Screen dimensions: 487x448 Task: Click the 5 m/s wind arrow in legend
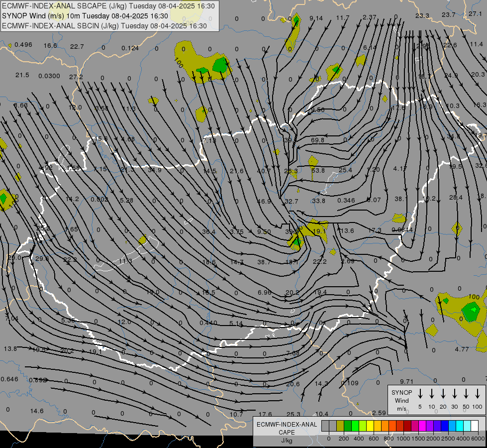pyautogui.click(x=420, y=393)
